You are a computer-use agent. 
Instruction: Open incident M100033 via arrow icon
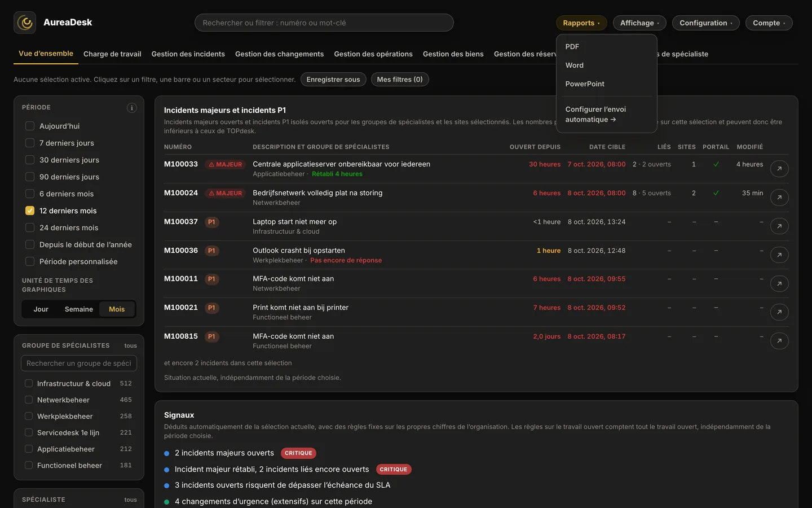pyautogui.click(x=779, y=169)
